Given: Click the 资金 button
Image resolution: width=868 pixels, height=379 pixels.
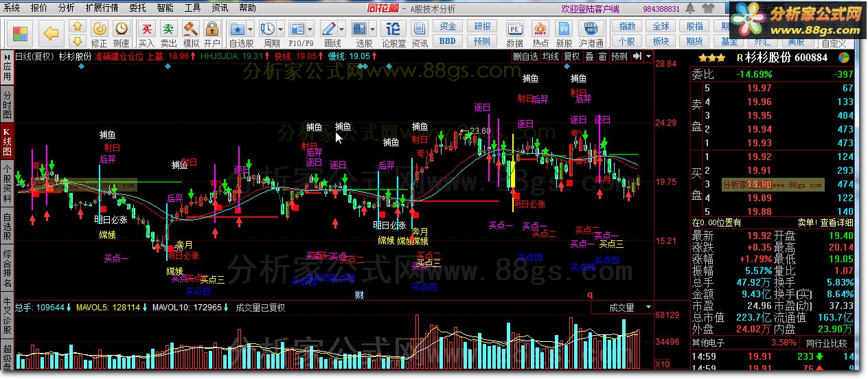Looking at the screenshot, I should tap(448, 27).
